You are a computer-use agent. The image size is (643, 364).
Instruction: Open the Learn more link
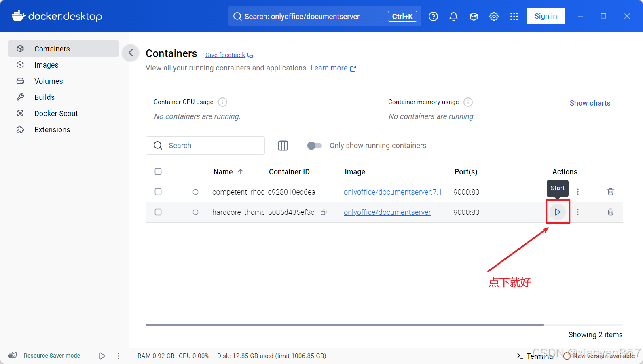333,68
